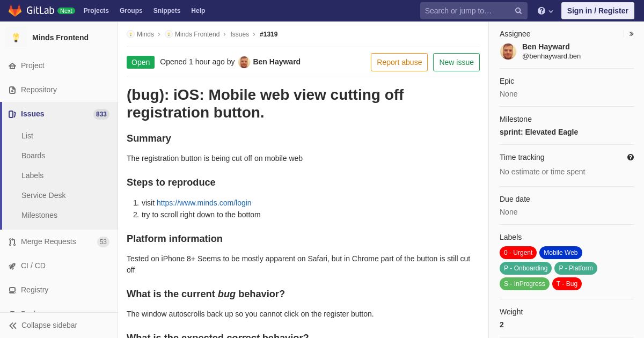Click the Next badge beside GitLab
Screen dimensions: 644x338
(x=66, y=11)
